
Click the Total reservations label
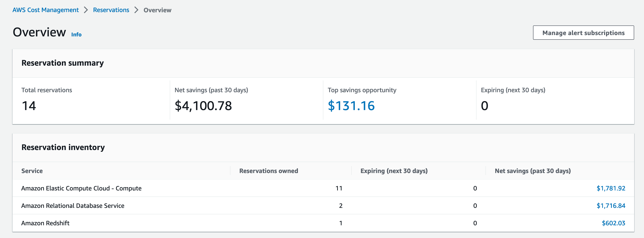[x=47, y=90]
